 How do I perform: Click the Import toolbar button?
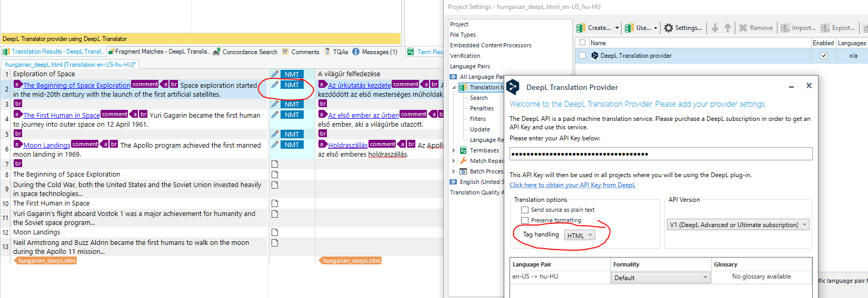point(798,28)
